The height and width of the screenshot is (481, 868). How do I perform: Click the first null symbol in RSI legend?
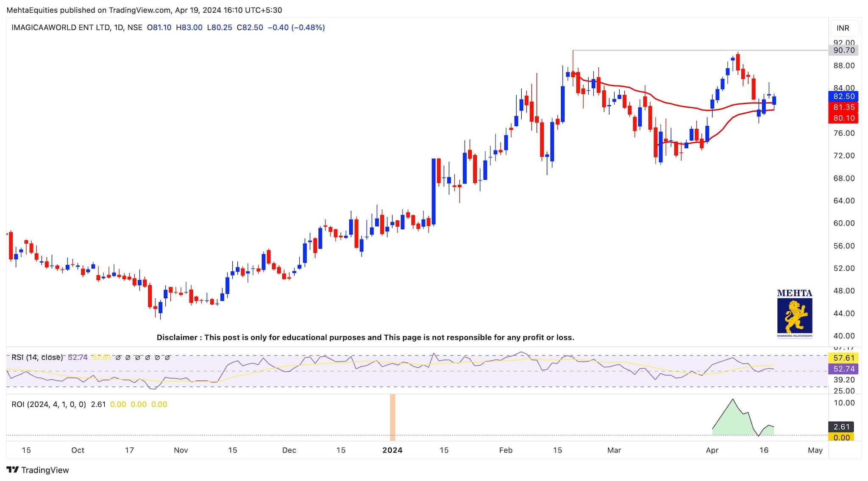[118, 358]
